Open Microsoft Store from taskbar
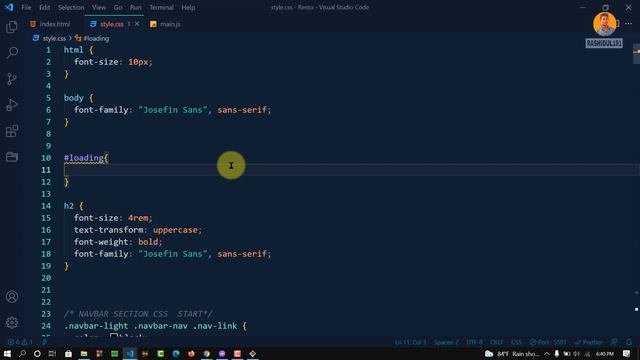Image resolution: width=640 pixels, height=360 pixels. (x=68, y=353)
